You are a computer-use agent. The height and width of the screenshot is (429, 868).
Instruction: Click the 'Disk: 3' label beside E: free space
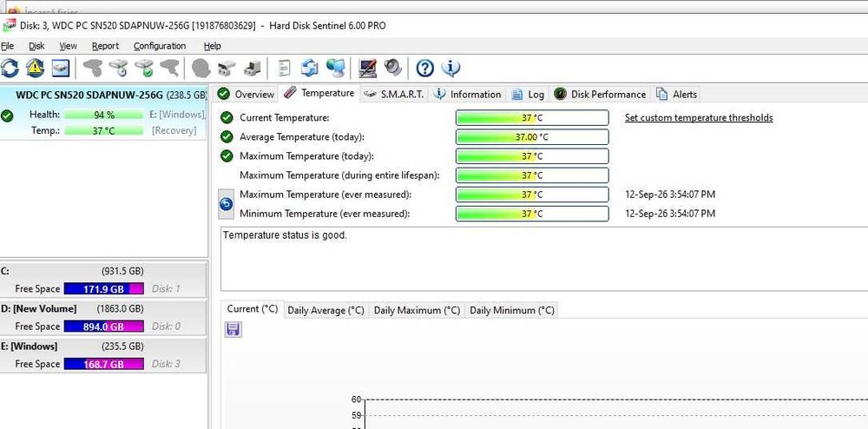coord(166,364)
